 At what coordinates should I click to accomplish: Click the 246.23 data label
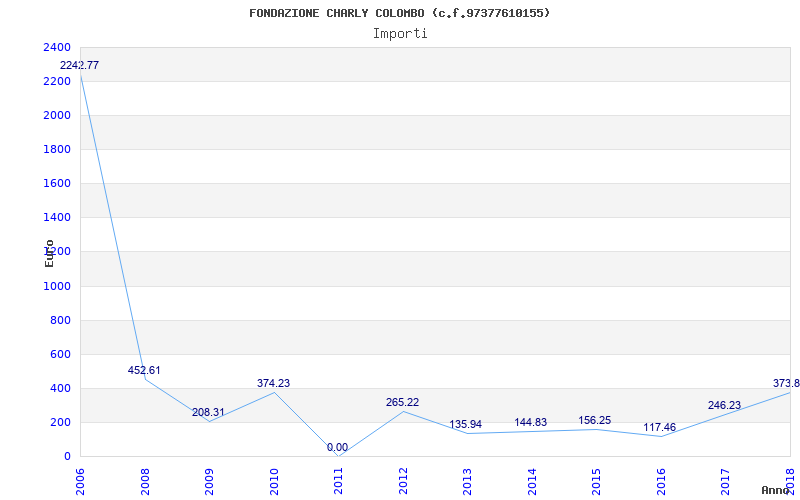click(x=724, y=405)
